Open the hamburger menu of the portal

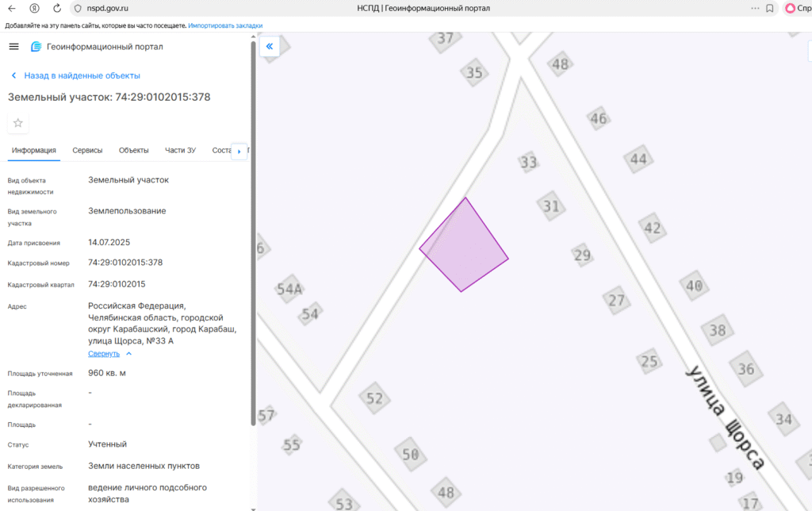pyautogui.click(x=14, y=47)
